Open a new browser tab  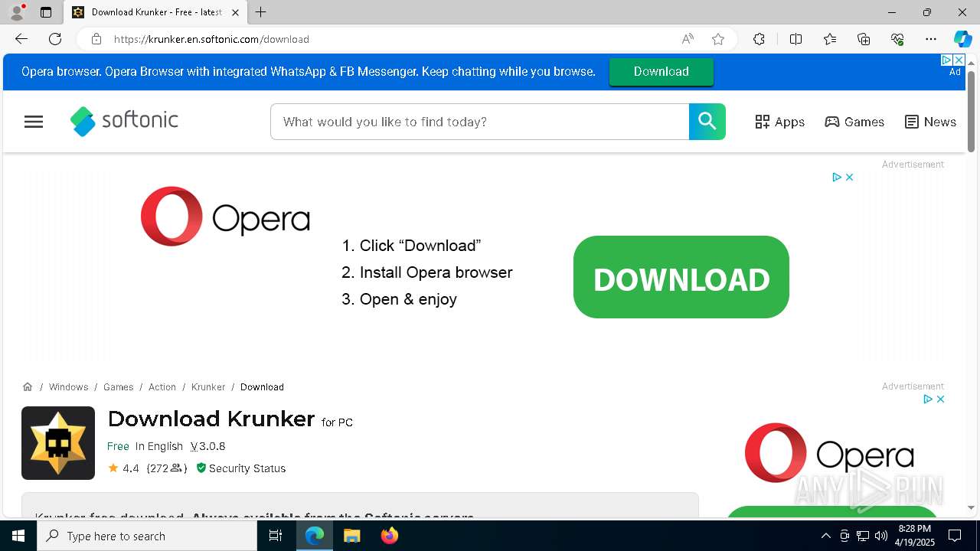tap(261, 12)
